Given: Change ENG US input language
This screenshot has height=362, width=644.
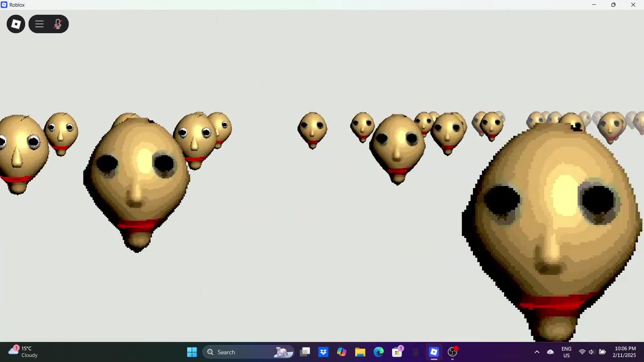Looking at the screenshot, I should (566, 352).
